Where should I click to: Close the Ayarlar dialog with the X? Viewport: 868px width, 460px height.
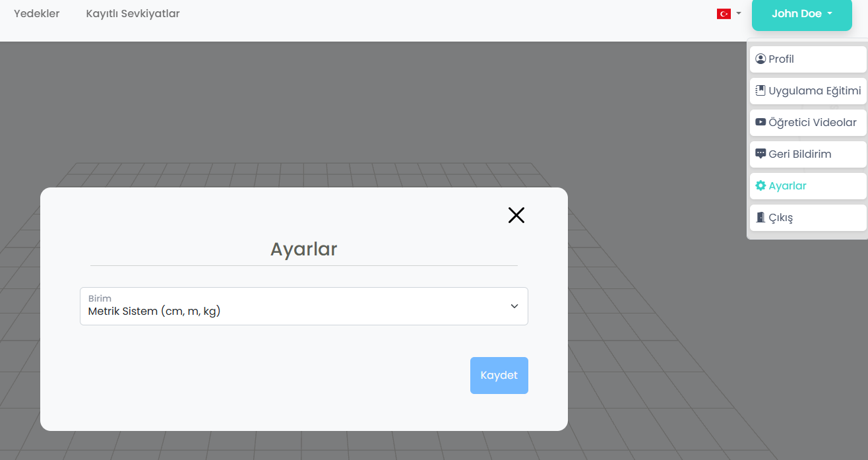516,215
